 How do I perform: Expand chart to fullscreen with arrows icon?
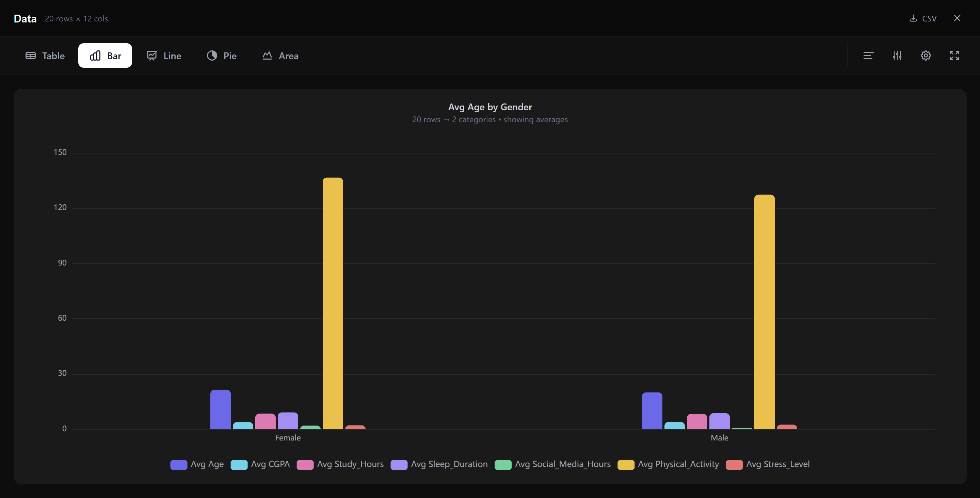click(954, 55)
